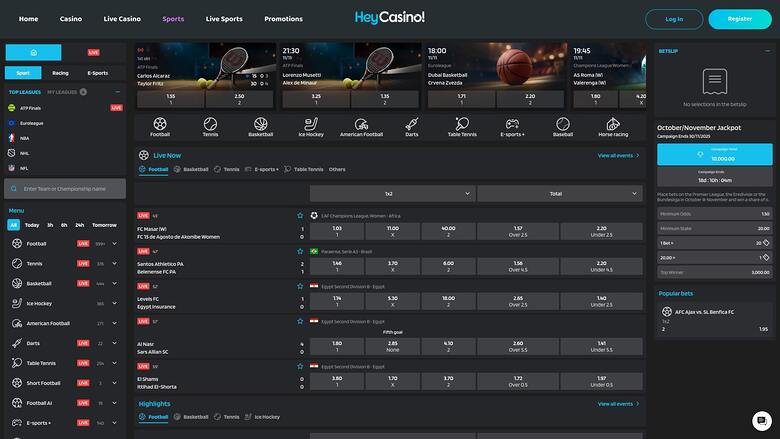Click the Register button
This screenshot has height=439, width=780.
739,19
